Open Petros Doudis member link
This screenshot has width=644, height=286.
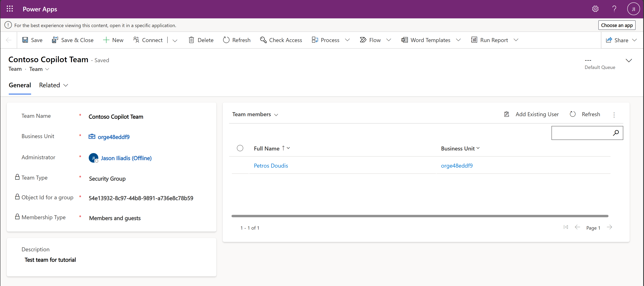(x=271, y=165)
